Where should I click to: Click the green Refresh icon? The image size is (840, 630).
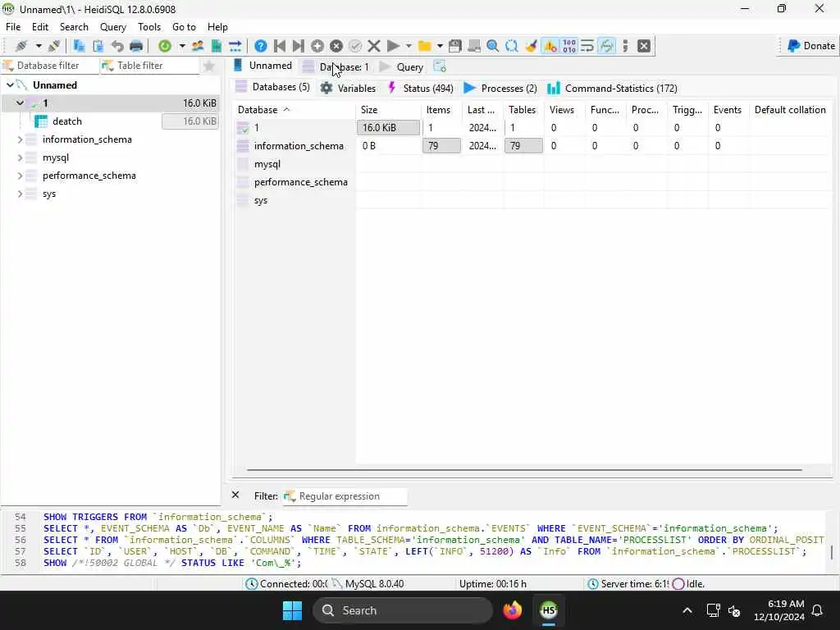click(165, 46)
